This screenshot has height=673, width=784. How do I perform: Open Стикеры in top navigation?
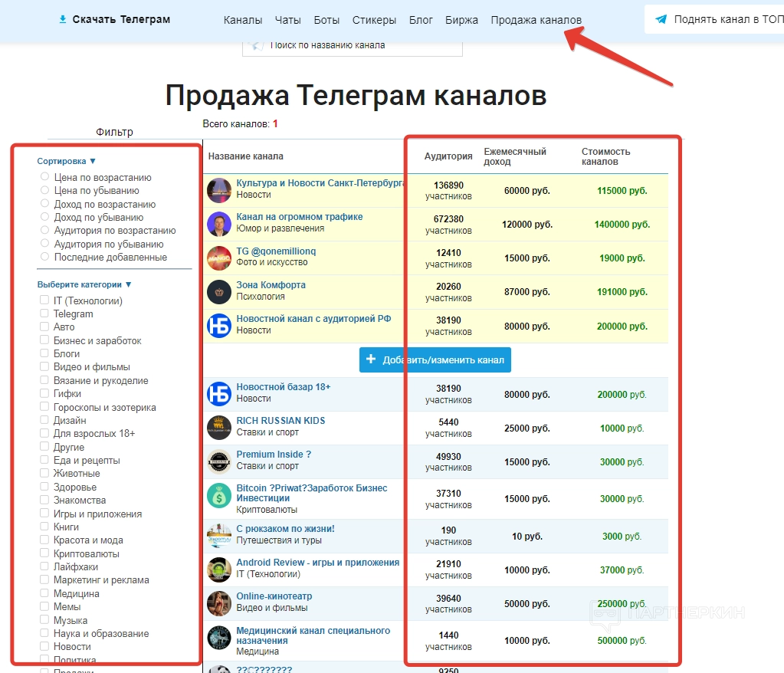[374, 20]
